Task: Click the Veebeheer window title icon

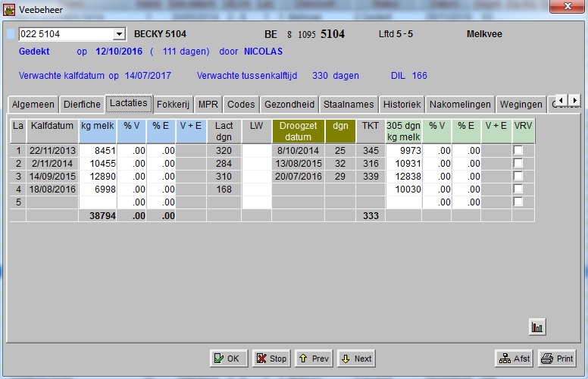Action: [x=8, y=9]
